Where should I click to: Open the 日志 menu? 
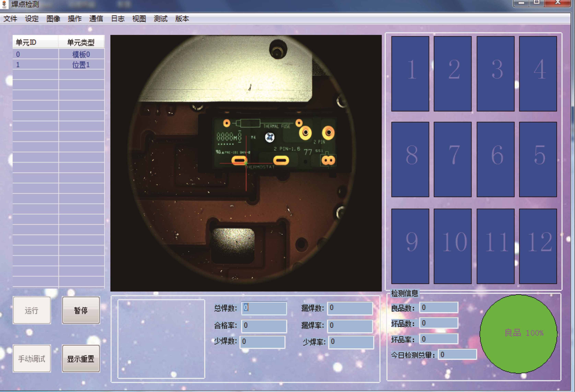point(118,19)
